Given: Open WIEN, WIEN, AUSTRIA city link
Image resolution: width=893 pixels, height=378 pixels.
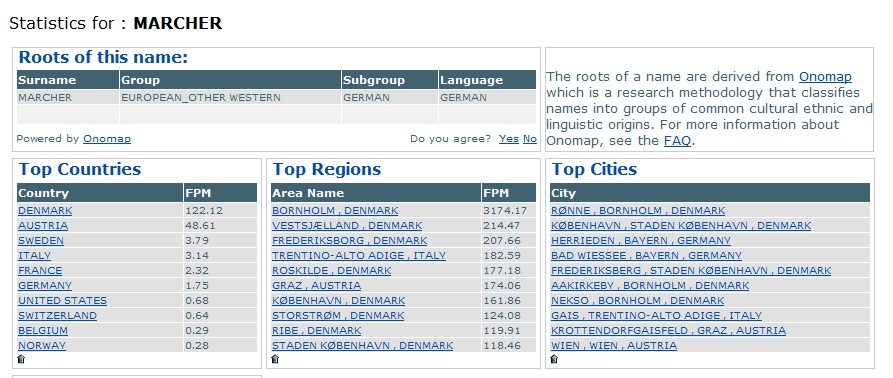Looking at the screenshot, I should [x=614, y=345].
